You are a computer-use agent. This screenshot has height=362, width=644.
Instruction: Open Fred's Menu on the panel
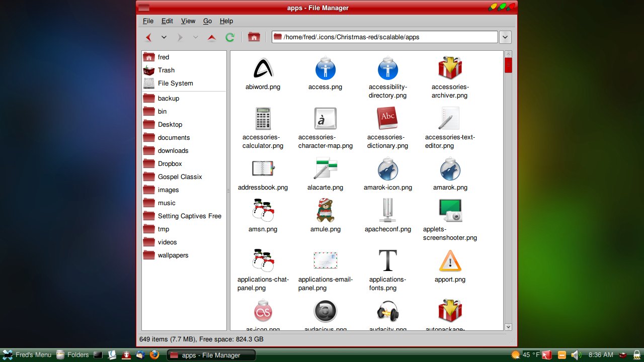(27, 355)
